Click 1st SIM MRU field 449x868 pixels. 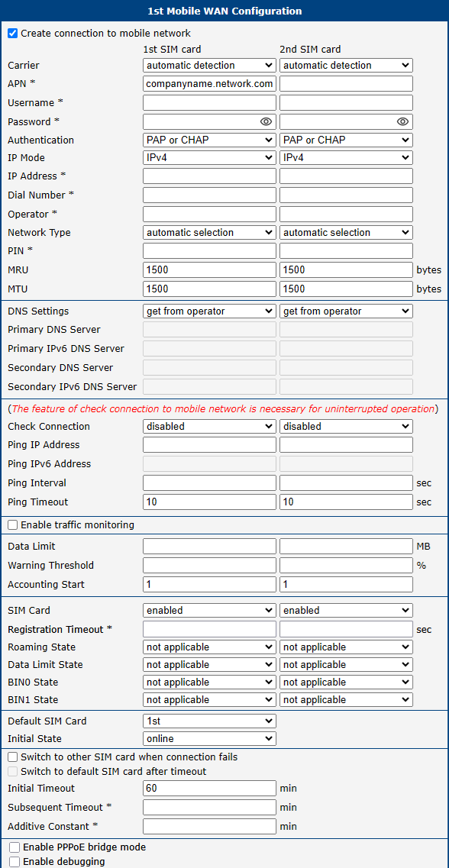pos(209,270)
